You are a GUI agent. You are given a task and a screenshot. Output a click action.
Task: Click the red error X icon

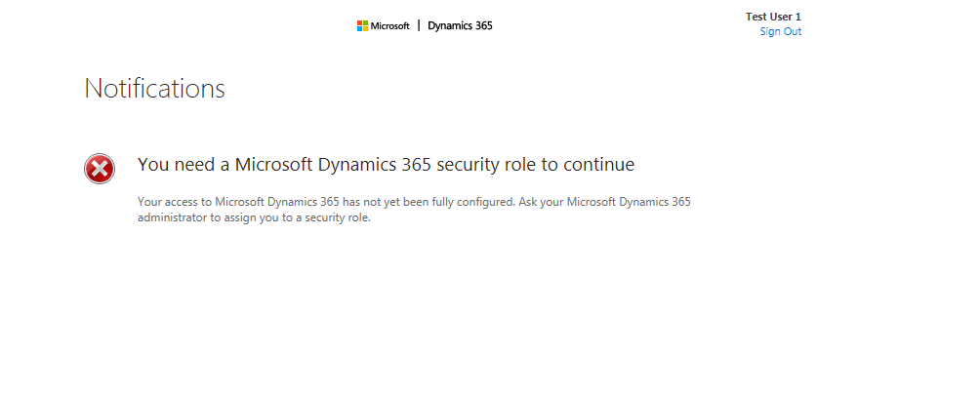100,169
